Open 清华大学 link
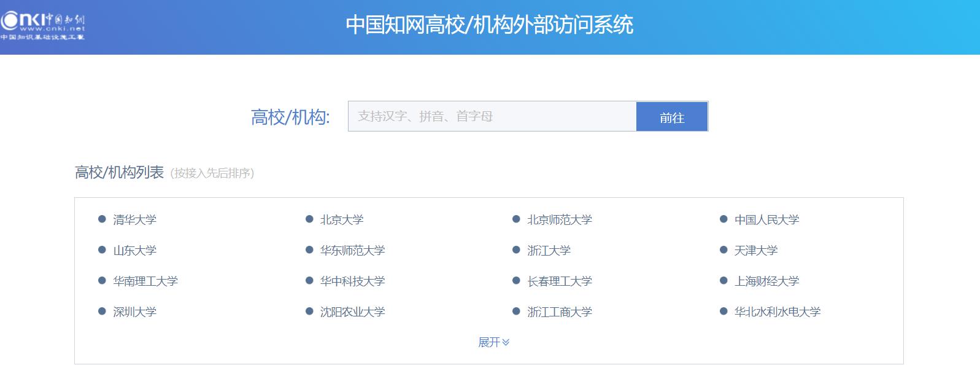 tap(134, 219)
